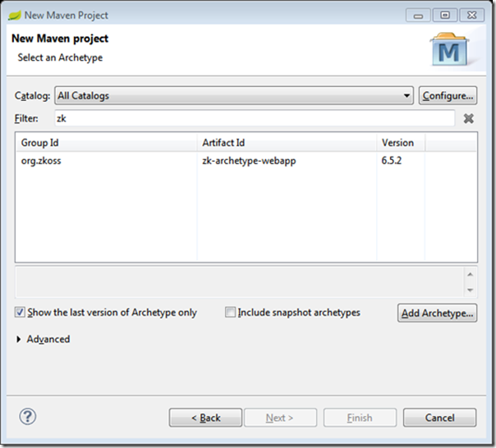Enable Include snapshot archetypes checkbox
This screenshot has height=448, width=496.
pyautogui.click(x=230, y=313)
